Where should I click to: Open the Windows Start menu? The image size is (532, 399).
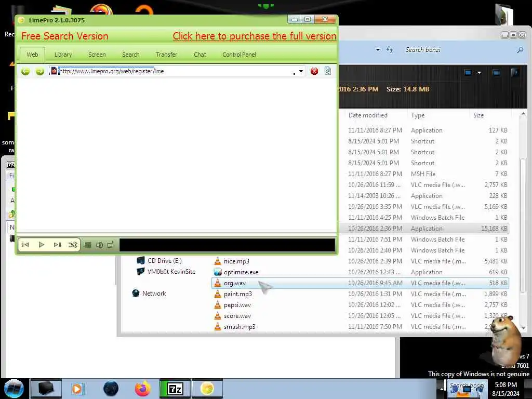click(x=14, y=389)
